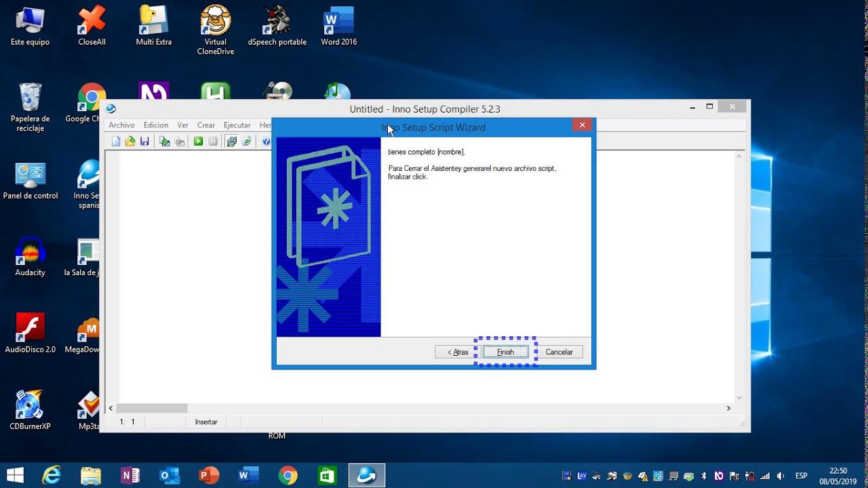Click the up arrow of vertical scrollbar
Screen dimensions: 868x488
739,157
